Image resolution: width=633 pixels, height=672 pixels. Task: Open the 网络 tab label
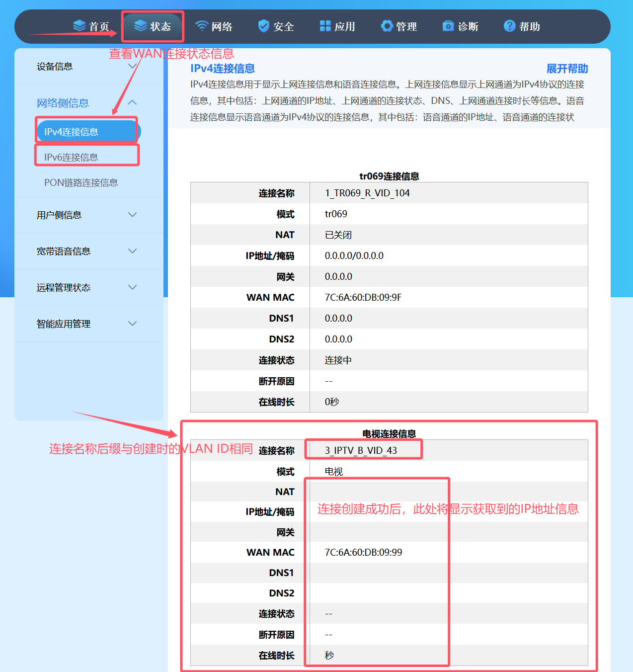222,26
